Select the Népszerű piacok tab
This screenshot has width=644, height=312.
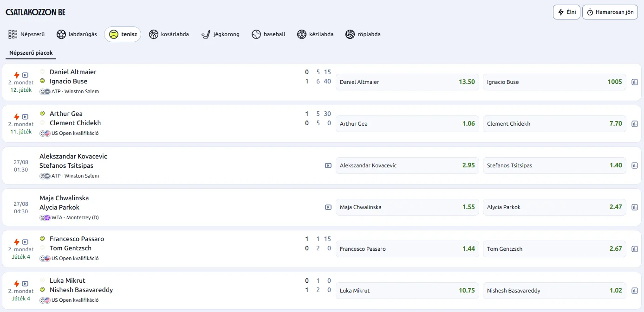pyautogui.click(x=31, y=53)
